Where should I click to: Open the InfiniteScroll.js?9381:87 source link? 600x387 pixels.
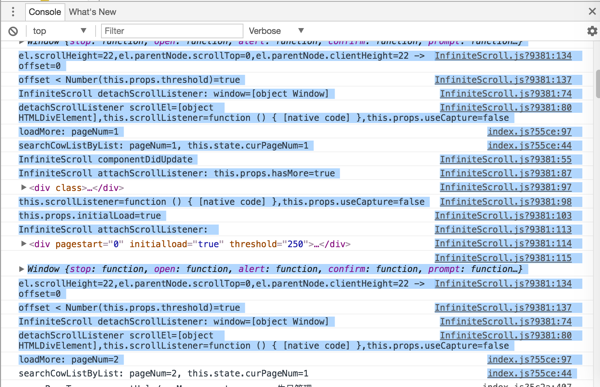pyautogui.click(x=505, y=173)
